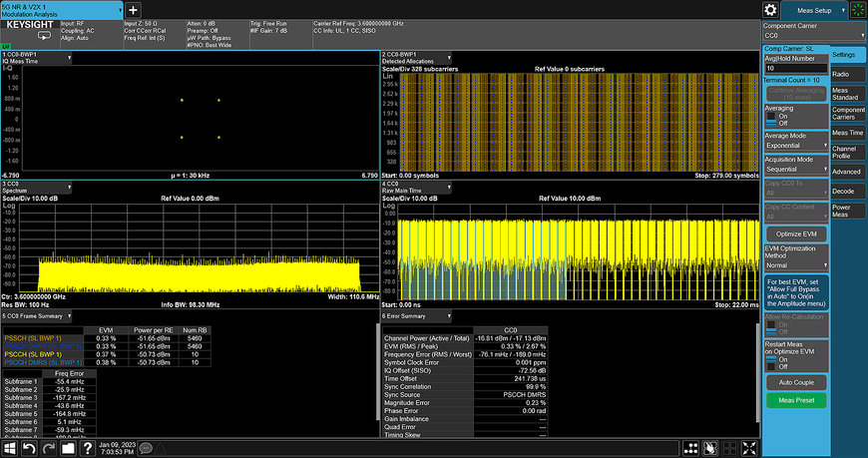The height and width of the screenshot is (458, 868).
Task: Click Subframe 3 frequency error -157.2 mHz
Action: pyautogui.click(x=69, y=398)
